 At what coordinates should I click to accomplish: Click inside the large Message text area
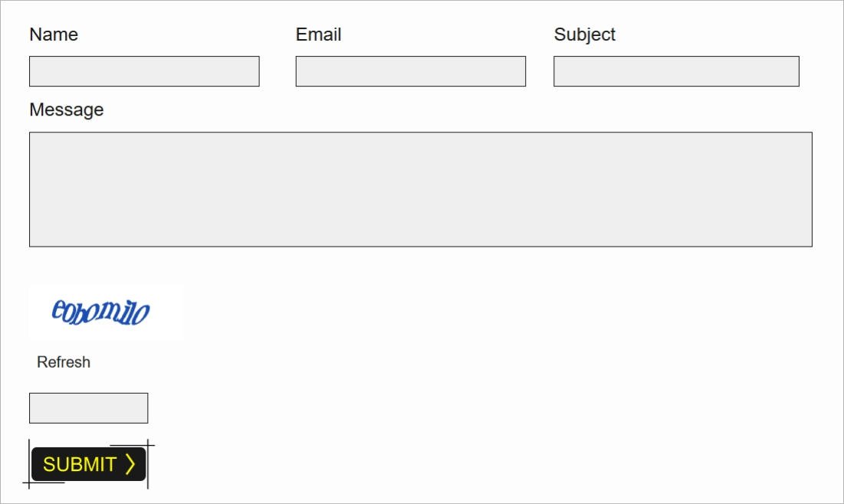click(x=421, y=189)
